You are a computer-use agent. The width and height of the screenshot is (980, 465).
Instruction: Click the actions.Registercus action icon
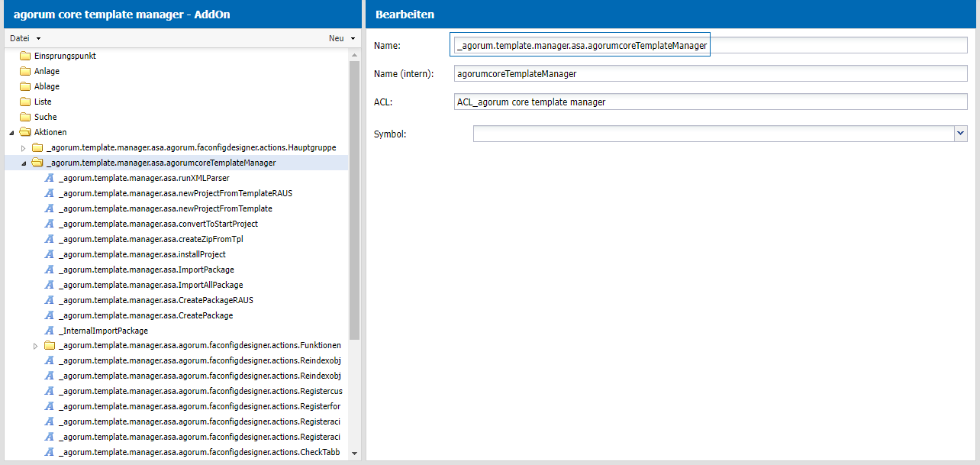[x=50, y=392]
